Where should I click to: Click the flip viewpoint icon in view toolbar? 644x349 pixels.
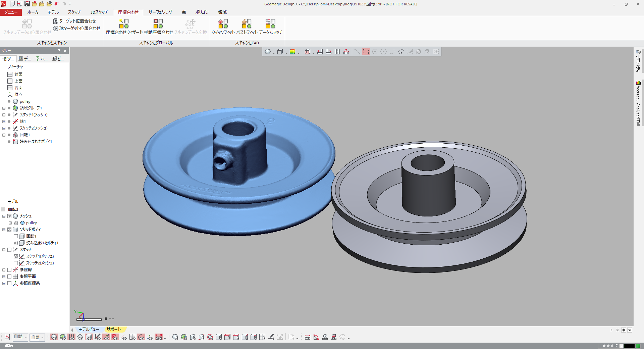click(337, 52)
